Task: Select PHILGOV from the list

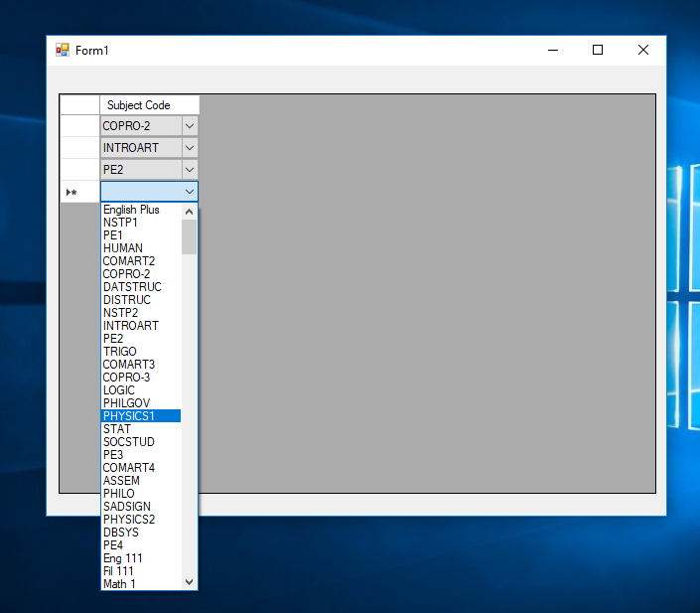Action: click(141, 403)
